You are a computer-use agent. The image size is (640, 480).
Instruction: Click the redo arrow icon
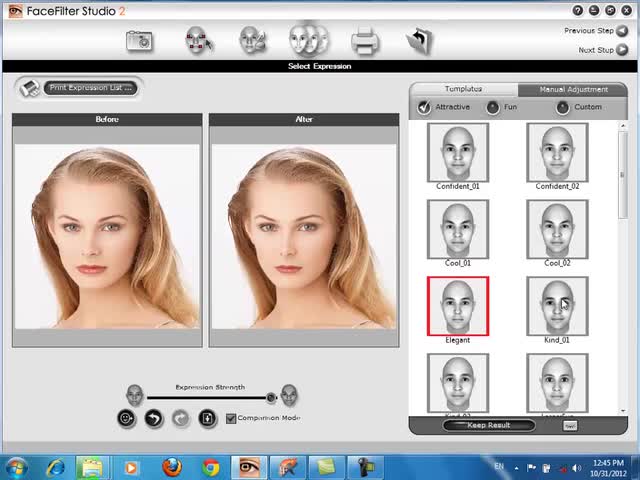click(x=181, y=418)
